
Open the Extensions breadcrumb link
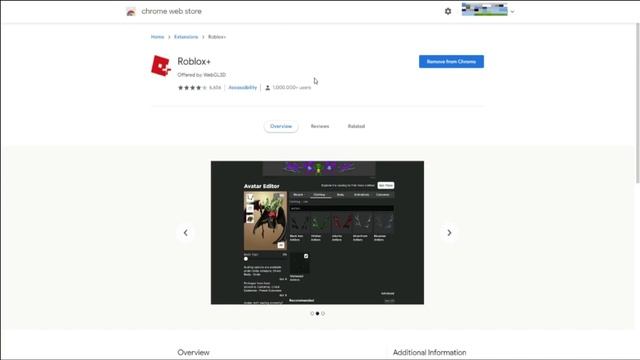click(x=186, y=37)
